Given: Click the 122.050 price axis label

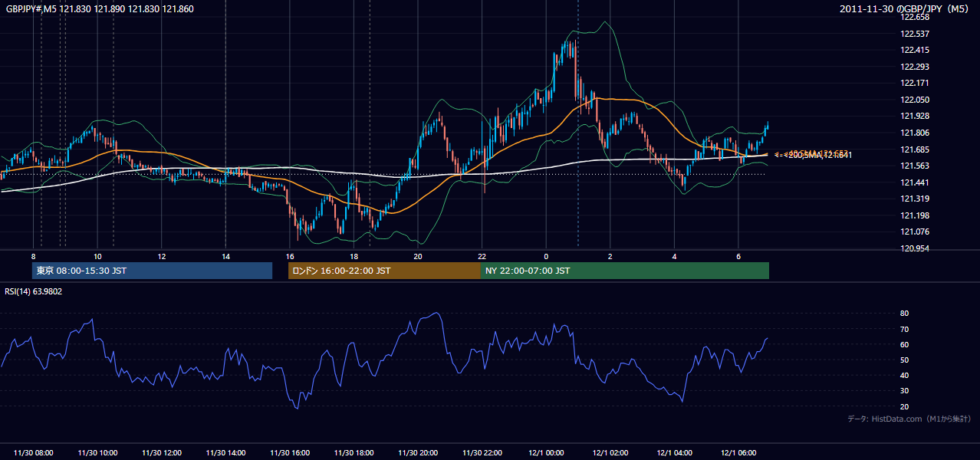Looking at the screenshot, I should tap(916, 100).
